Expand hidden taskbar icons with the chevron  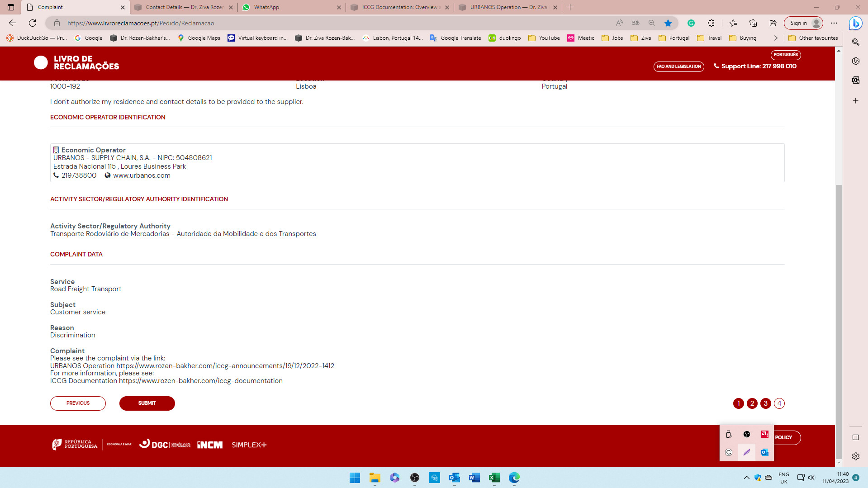click(746, 478)
